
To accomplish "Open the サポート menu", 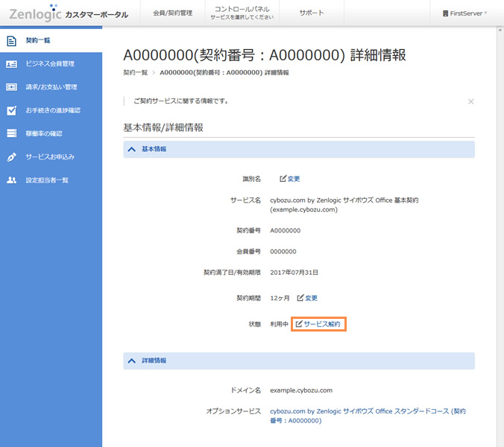I will pos(311,13).
